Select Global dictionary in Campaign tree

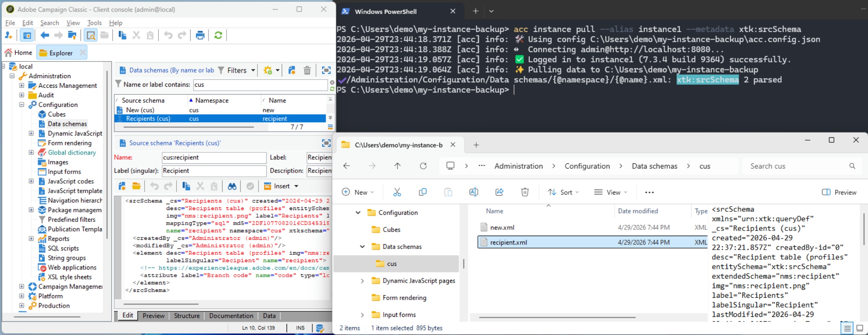click(x=72, y=152)
